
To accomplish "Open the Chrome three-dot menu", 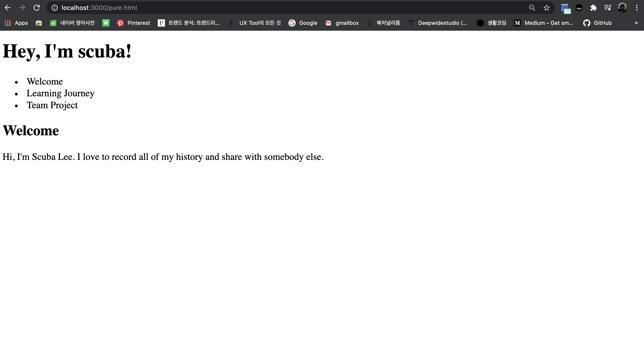I will pos(637,8).
